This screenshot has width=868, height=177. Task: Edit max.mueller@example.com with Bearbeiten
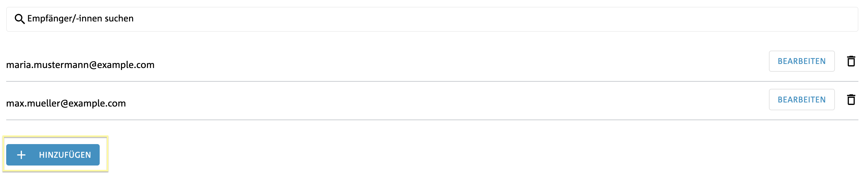click(802, 100)
